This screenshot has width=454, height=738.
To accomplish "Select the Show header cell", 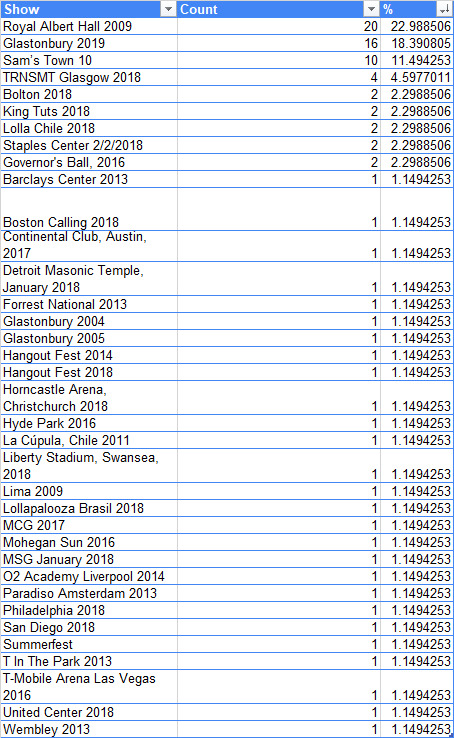I will click(x=88, y=9).
